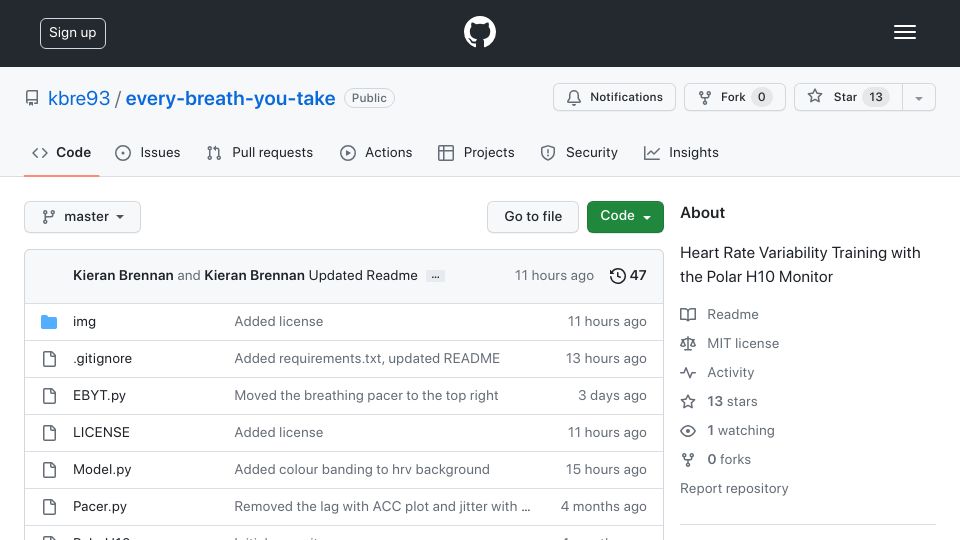Screen dimensions: 960x540
Task: Open the img folder
Action: [x=84, y=321]
